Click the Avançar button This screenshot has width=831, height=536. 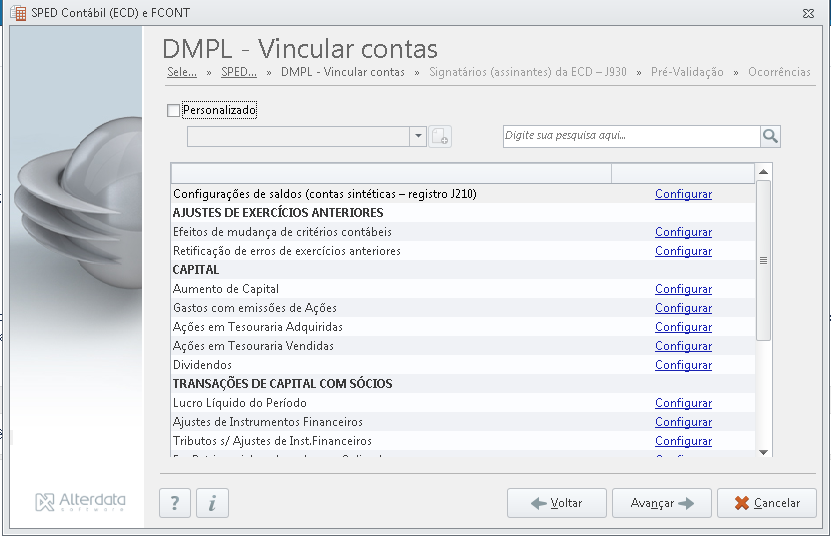click(661, 503)
